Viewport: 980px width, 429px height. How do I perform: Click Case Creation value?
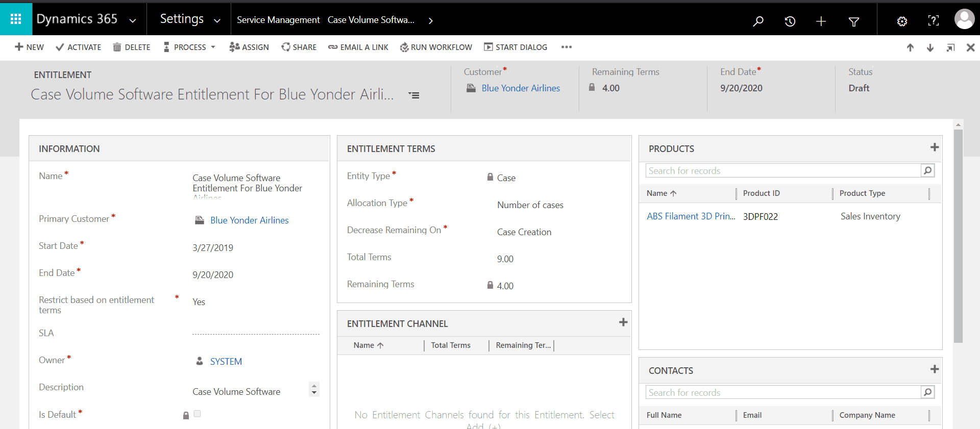tap(524, 232)
